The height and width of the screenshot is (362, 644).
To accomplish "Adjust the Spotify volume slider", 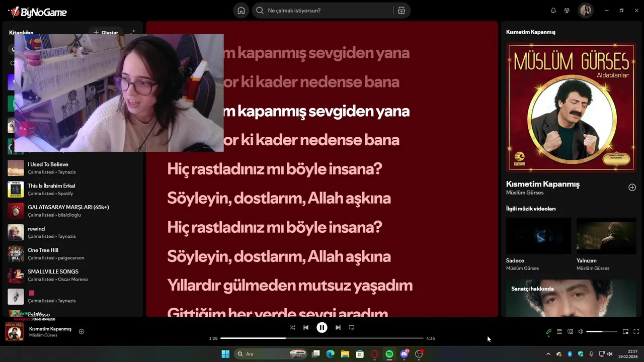I will (602, 332).
